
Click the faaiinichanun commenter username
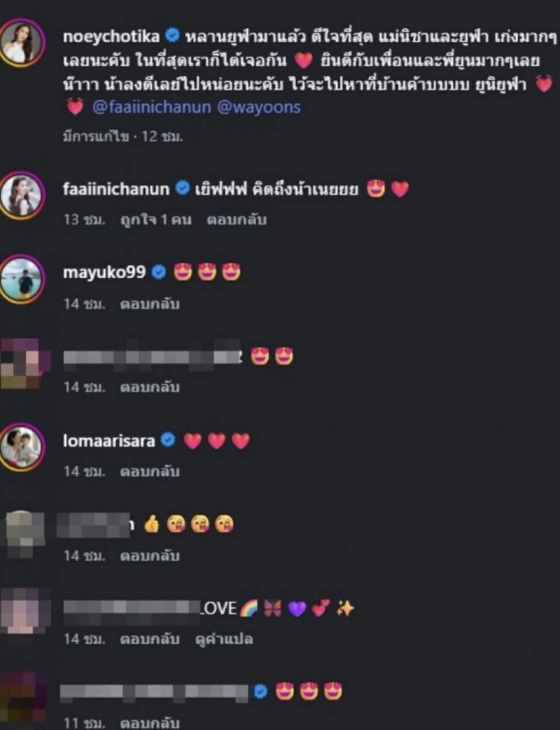[116, 189]
